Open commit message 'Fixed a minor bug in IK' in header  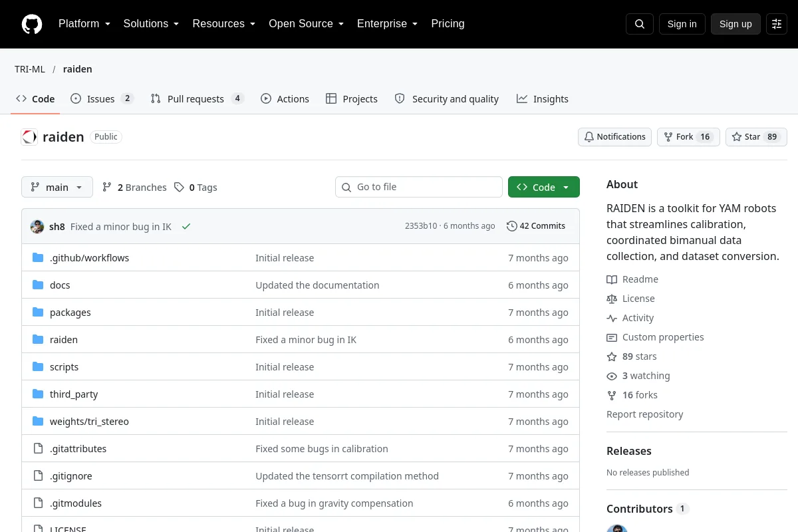[121, 227]
